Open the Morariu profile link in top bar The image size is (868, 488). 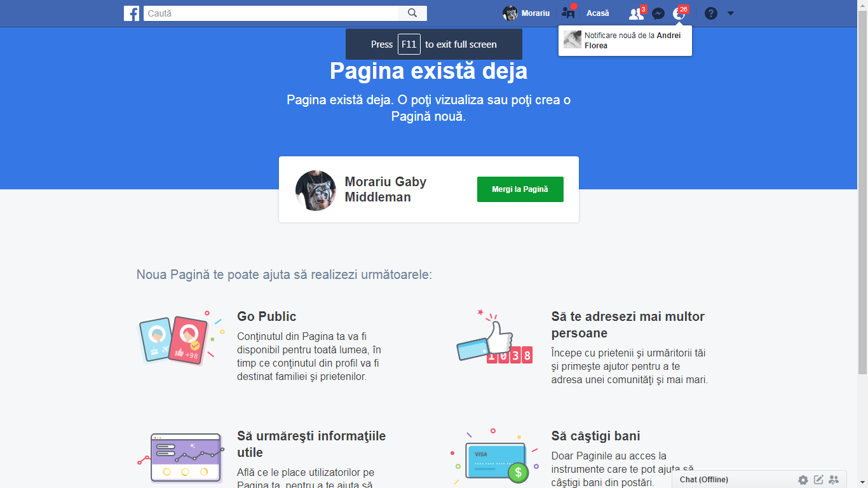(526, 13)
